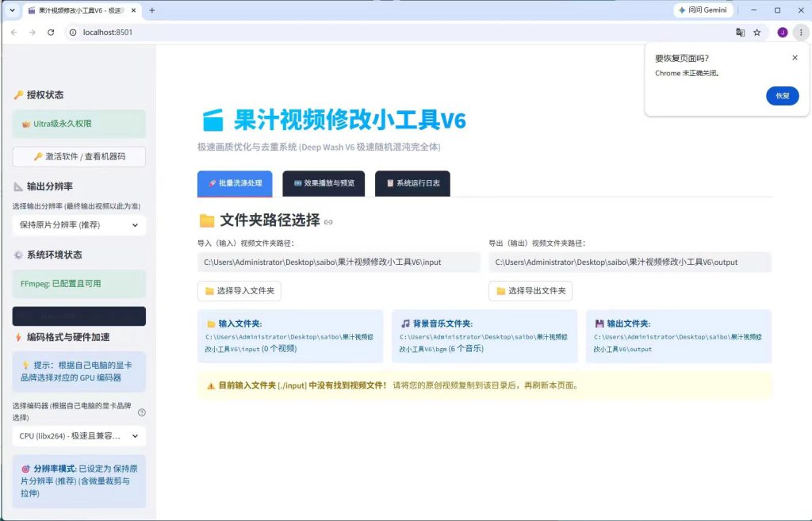Viewport: 812px width, 521px height.
Task: Switch to 系统运行日志 tab
Action: pyautogui.click(x=412, y=183)
